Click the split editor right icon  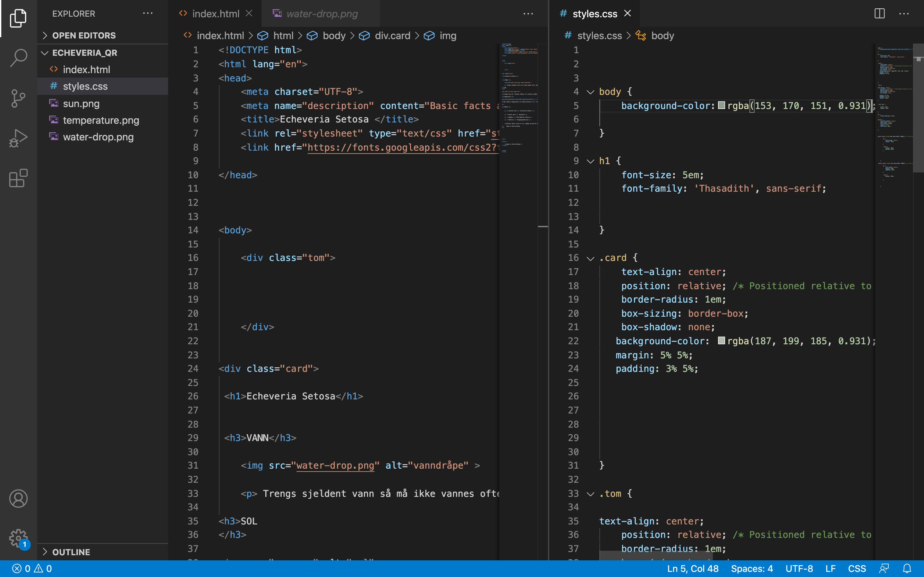[879, 14]
